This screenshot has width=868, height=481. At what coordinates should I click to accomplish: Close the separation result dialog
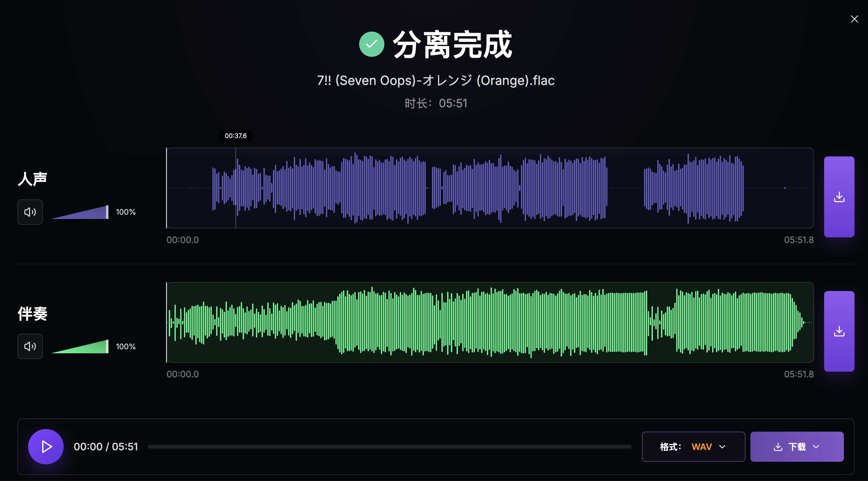coord(854,19)
